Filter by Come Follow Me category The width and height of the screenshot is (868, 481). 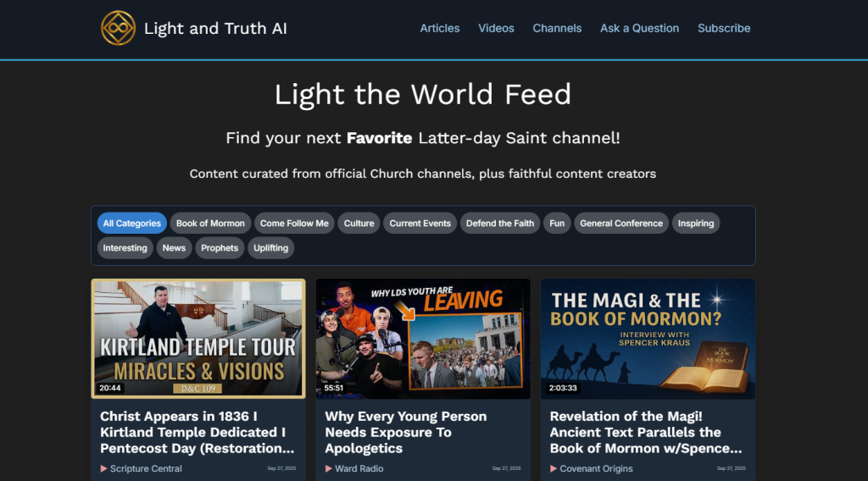(294, 224)
